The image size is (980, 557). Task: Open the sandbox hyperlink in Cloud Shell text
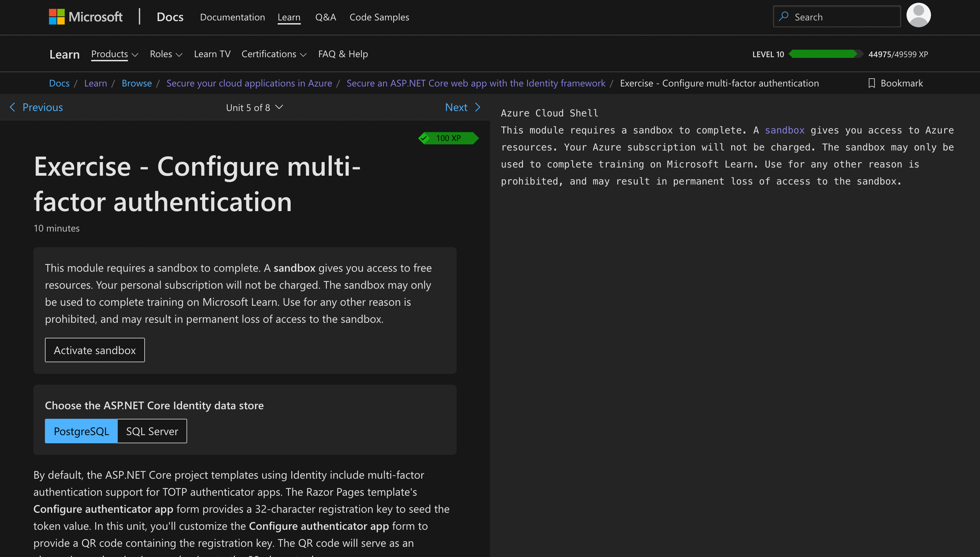pos(784,130)
